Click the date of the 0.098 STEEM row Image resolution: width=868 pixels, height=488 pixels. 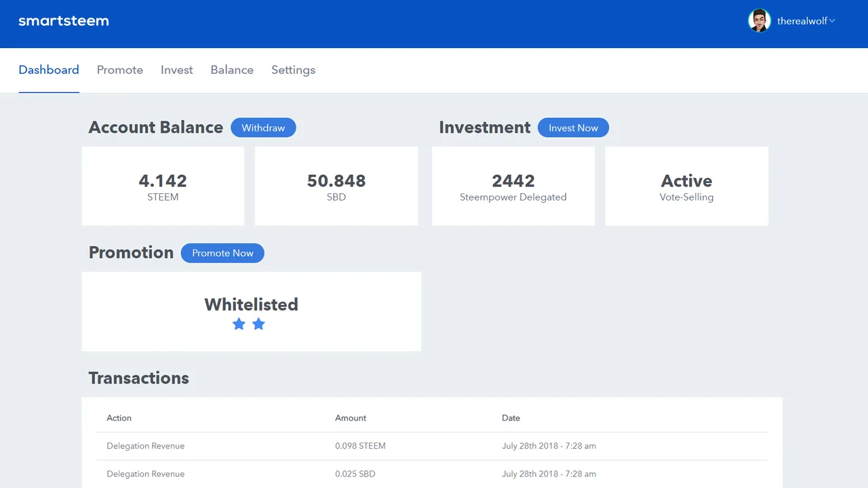(549, 446)
